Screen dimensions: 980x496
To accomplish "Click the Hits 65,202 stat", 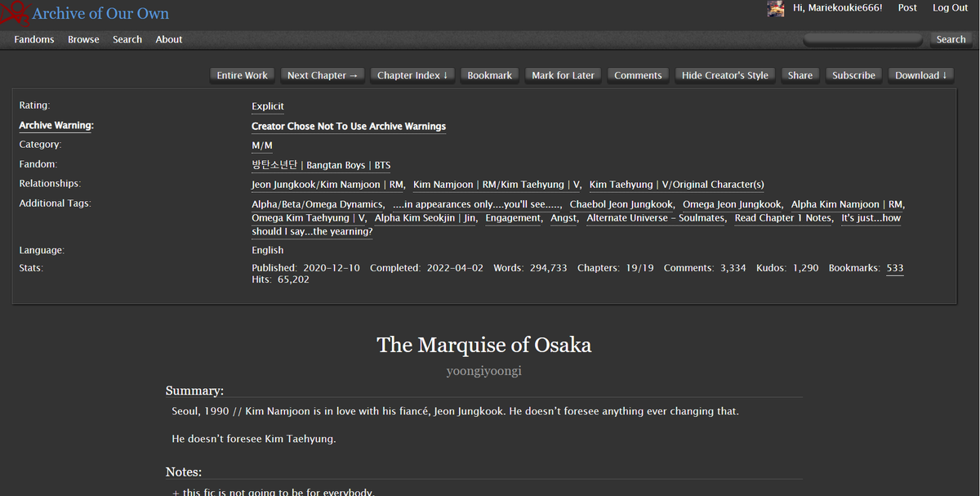I will pos(280,280).
